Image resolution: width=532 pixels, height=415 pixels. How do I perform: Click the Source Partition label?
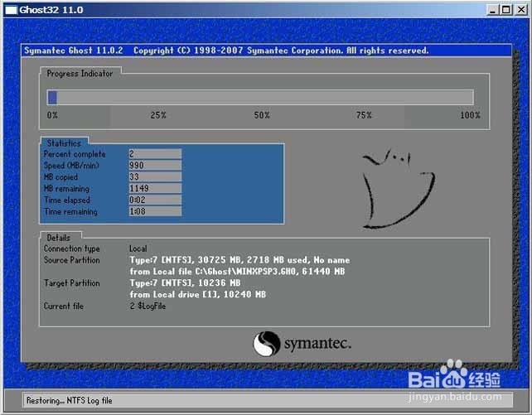(x=71, y=260)
